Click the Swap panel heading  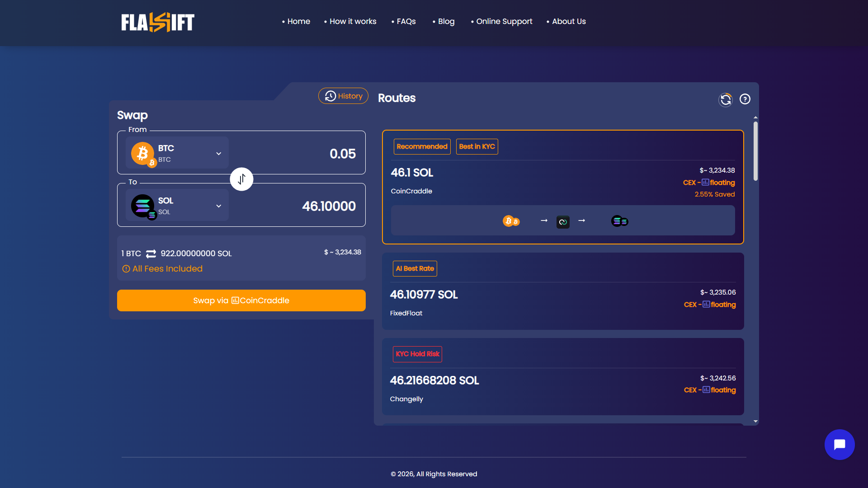pos(132,115)
